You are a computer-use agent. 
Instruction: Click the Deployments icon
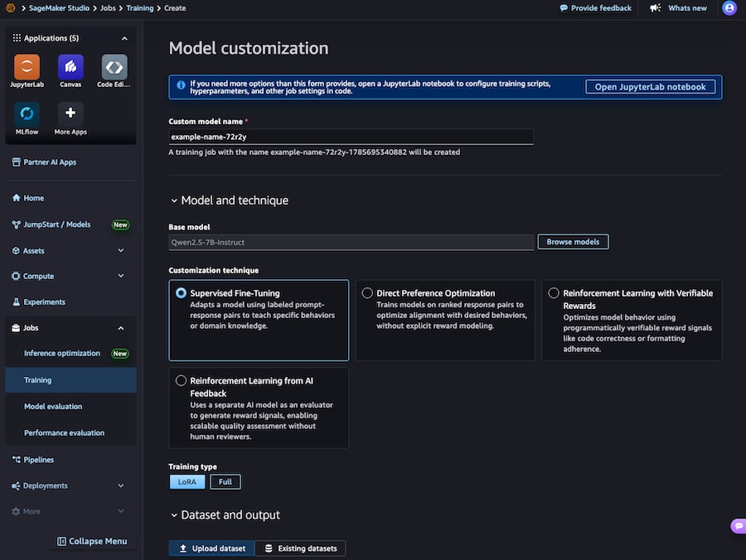click(16, 485)
